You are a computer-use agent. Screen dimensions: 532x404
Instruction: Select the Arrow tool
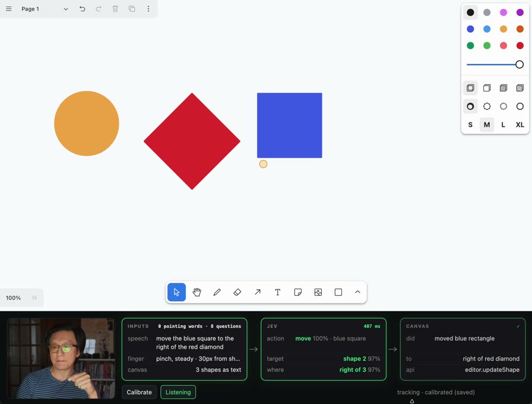click(258, 292)
